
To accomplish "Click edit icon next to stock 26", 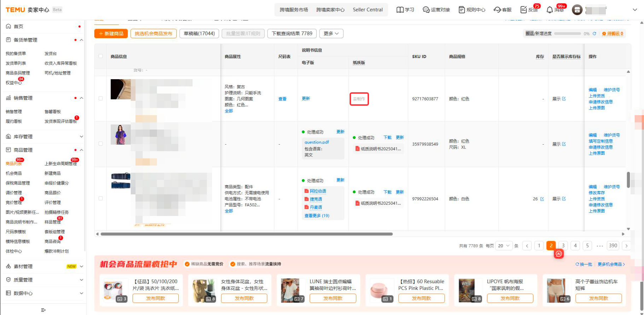I will (542, 199).
